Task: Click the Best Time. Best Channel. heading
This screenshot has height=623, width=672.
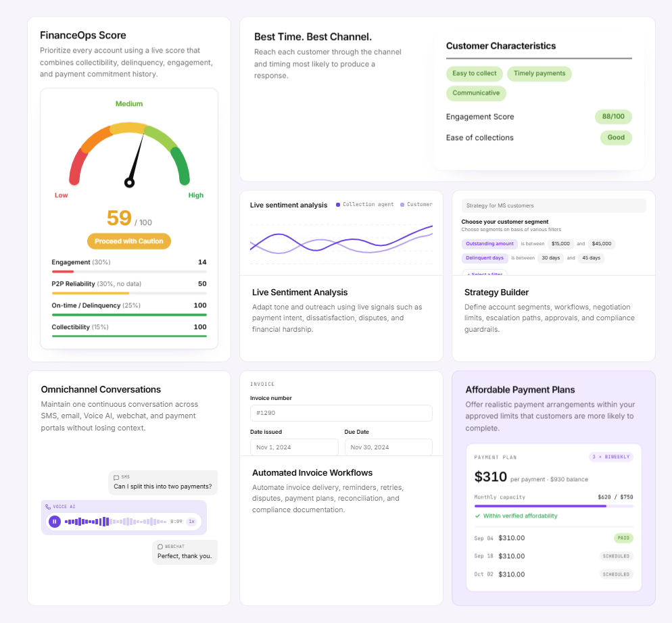Action: (313, 37)
